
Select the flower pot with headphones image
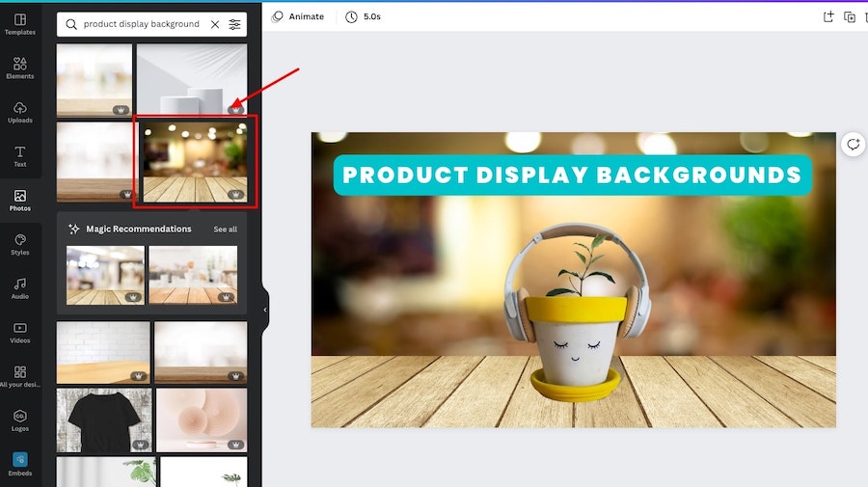pos(577,312)
